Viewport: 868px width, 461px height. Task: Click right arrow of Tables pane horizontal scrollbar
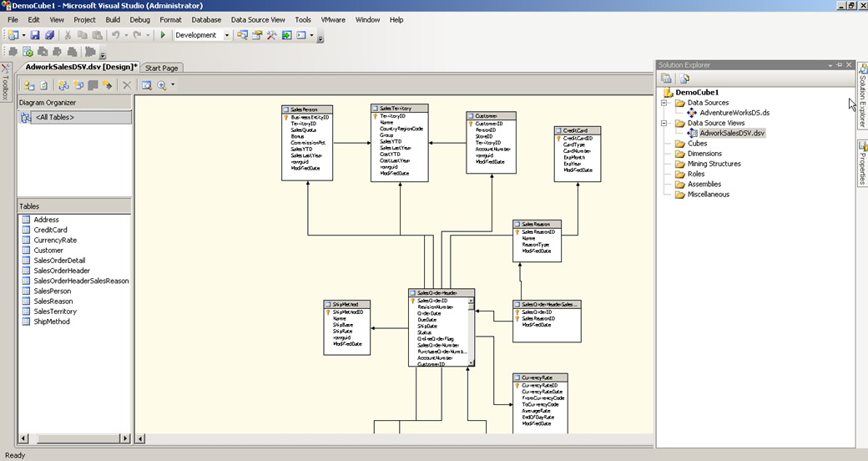pos(124,438)
